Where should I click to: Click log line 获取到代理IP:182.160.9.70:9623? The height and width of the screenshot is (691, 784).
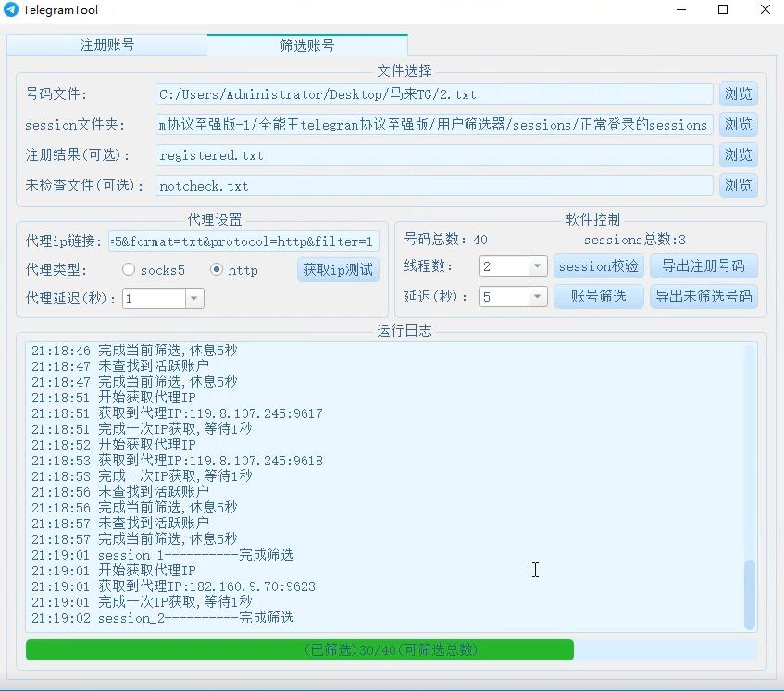[173, 586]
